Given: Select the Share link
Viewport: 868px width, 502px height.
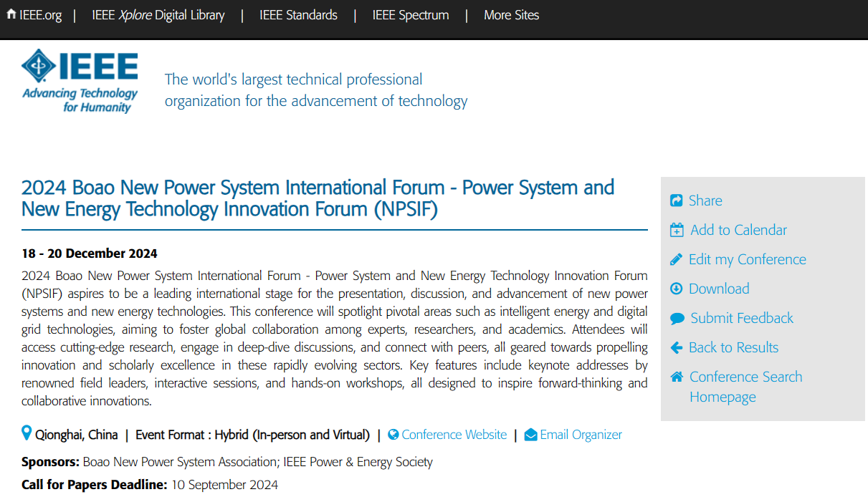Looking at the screenshot, I should click(x=705, y=201).
